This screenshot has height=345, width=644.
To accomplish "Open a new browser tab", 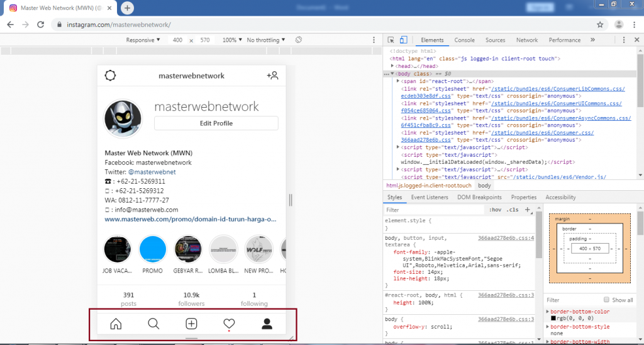I will coord(127,8).
